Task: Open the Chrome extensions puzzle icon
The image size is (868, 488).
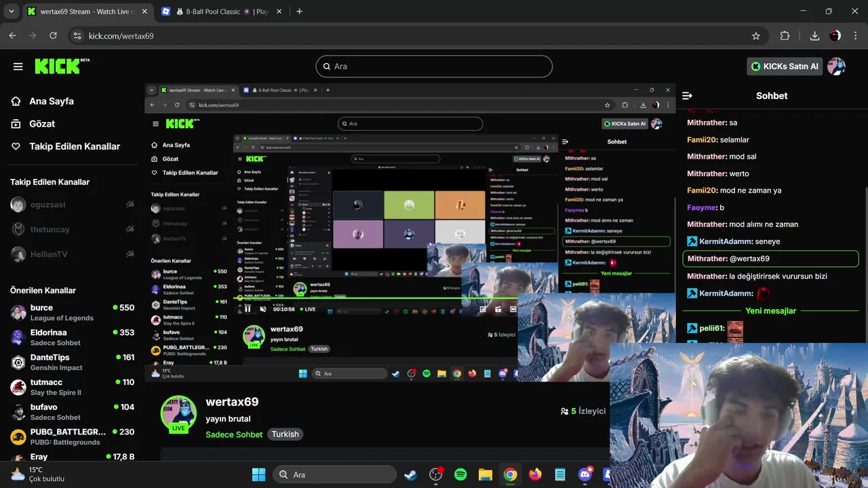Action: (x=785, y=36)
